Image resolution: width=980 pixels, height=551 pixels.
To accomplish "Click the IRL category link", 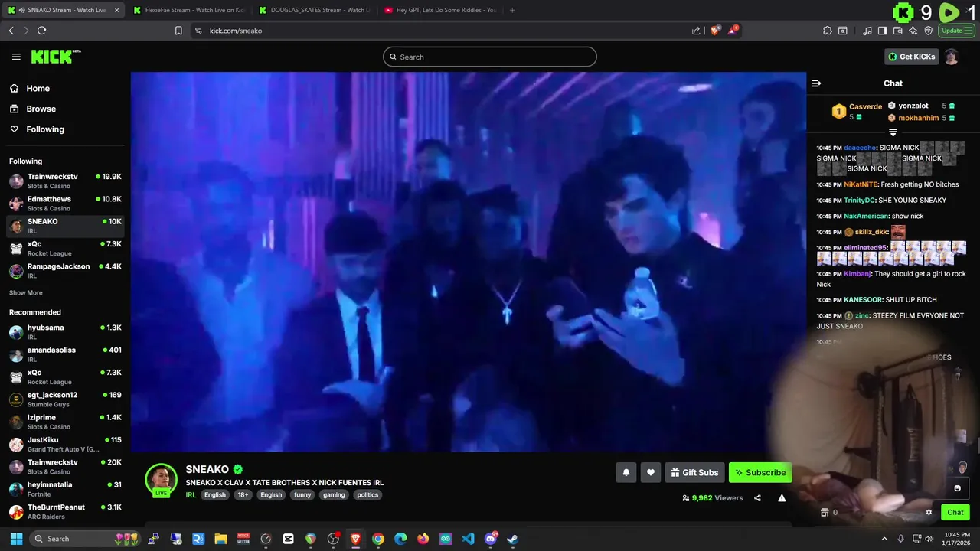I will click(191, 495).
